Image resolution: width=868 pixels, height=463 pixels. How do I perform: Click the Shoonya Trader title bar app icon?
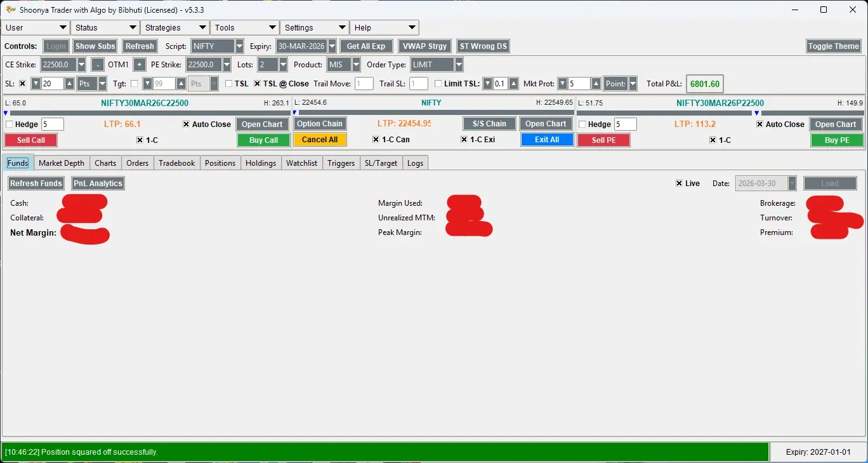tap(10, 10)
